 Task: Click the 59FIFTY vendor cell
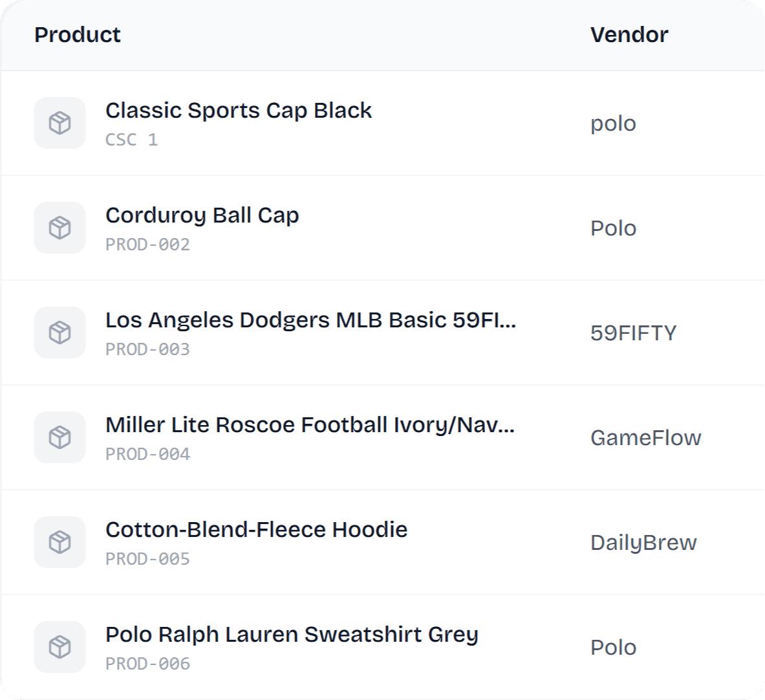tap(633, 333)
